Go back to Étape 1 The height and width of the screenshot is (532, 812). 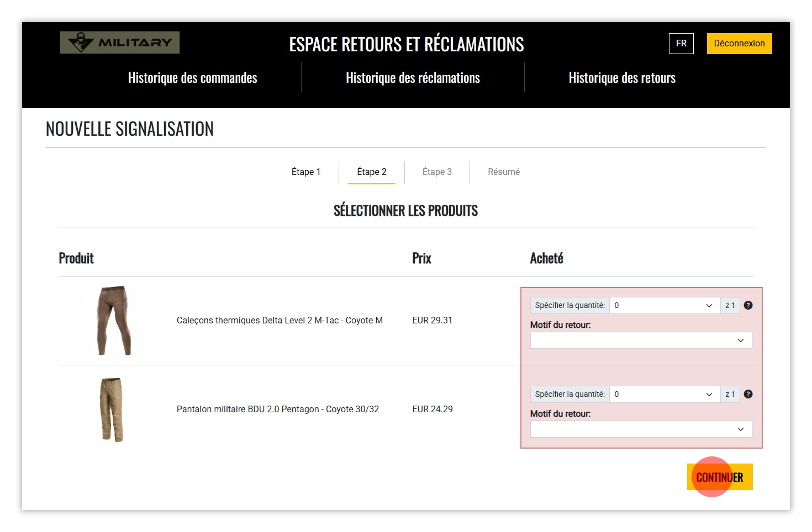[305, 172]
